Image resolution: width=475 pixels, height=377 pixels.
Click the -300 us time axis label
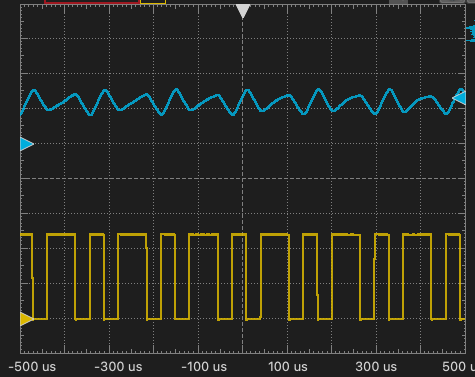click(x=118, y=367)
